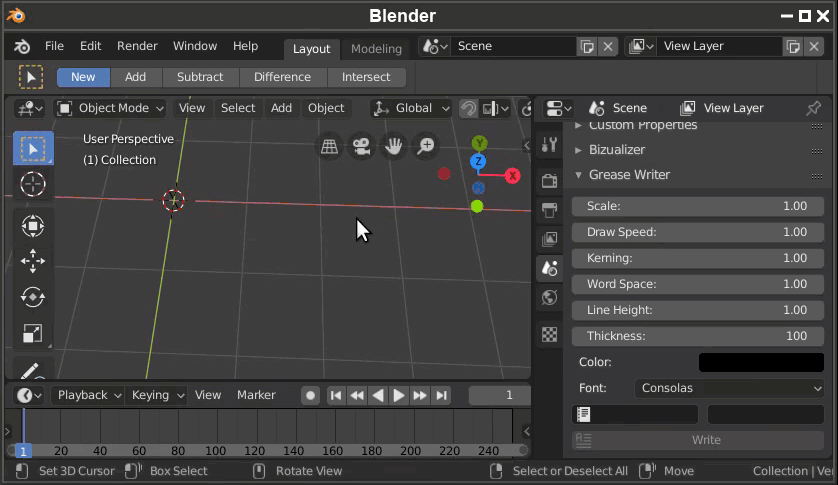This screenshot has height=485, width=838.
Task: Open properties editor type dropdown
Action: [x=558, y=109]
